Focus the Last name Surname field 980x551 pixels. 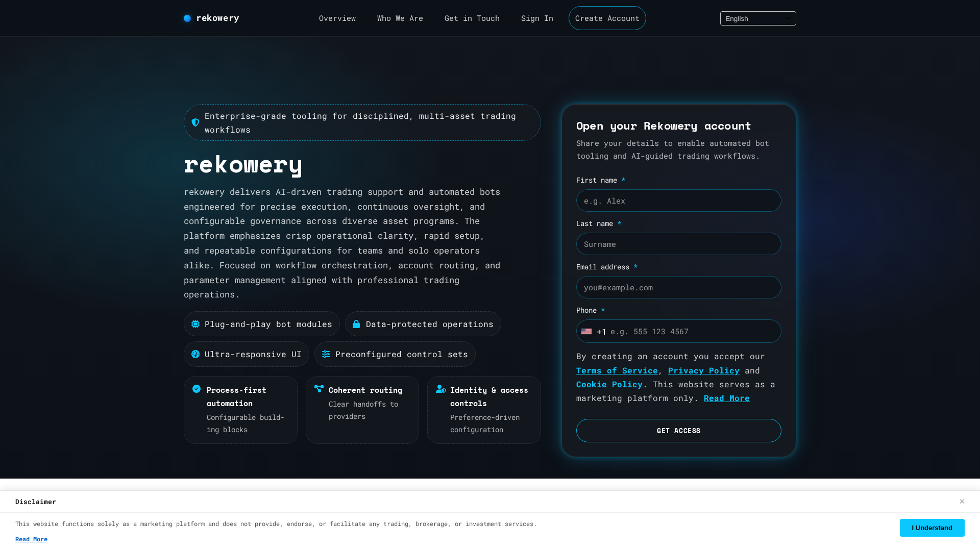click(679, 244)
